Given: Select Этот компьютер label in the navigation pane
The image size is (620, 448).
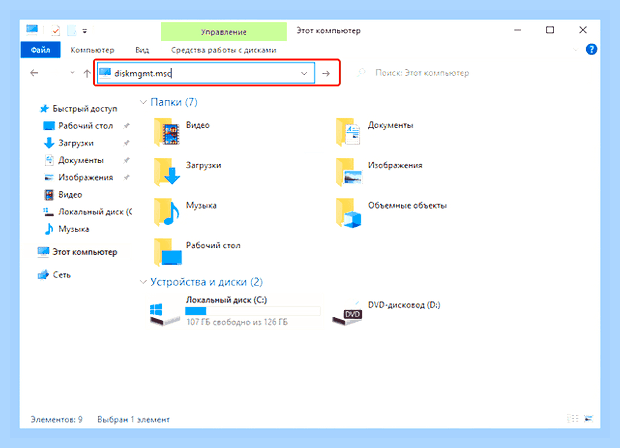Looking at the screenshot, I should [x=85, y=252].
